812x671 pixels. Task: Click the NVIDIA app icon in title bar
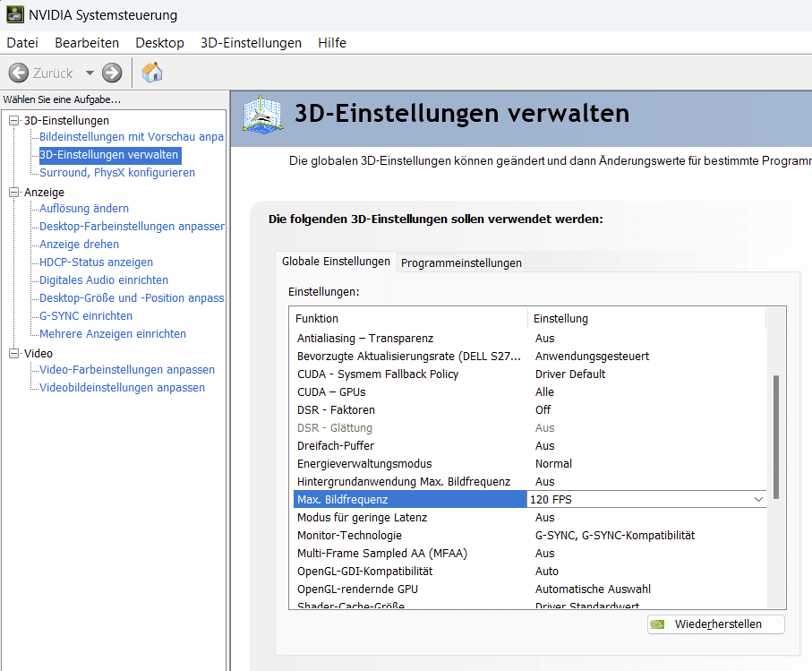coord(15,14)
